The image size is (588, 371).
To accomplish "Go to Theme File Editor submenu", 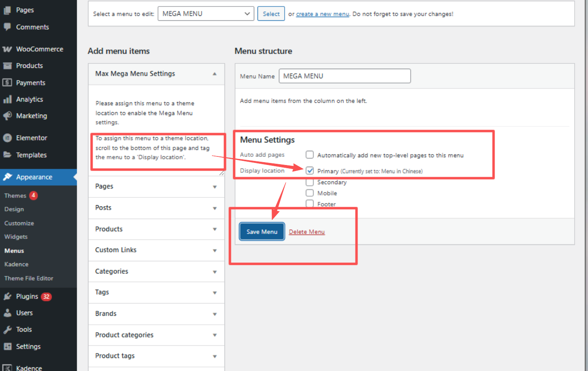I will pos(28,278).
